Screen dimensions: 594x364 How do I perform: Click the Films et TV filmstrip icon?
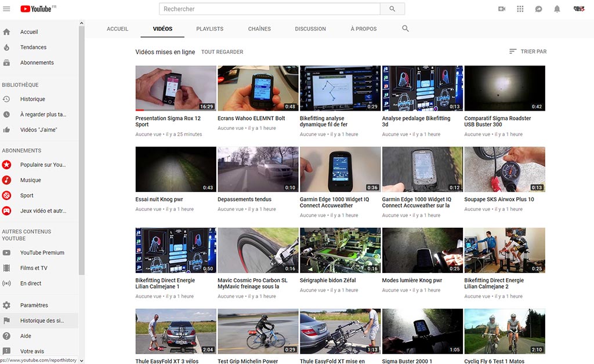point(6,268)
